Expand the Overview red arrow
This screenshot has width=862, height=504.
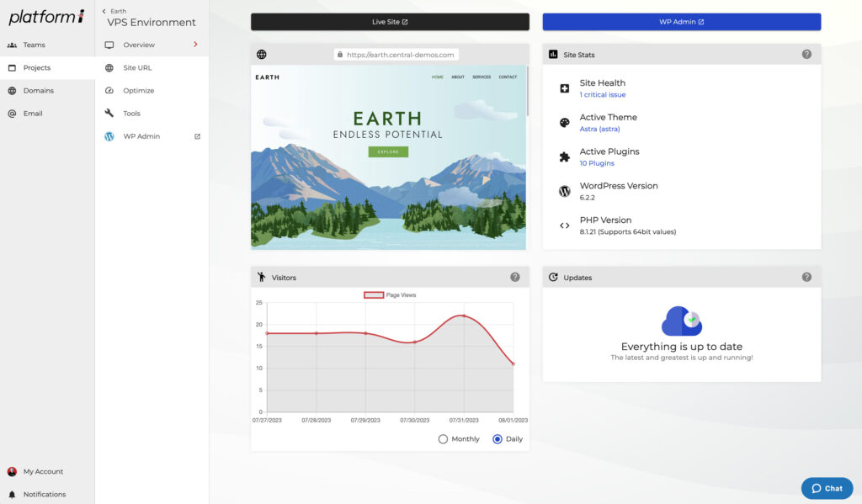195,45
